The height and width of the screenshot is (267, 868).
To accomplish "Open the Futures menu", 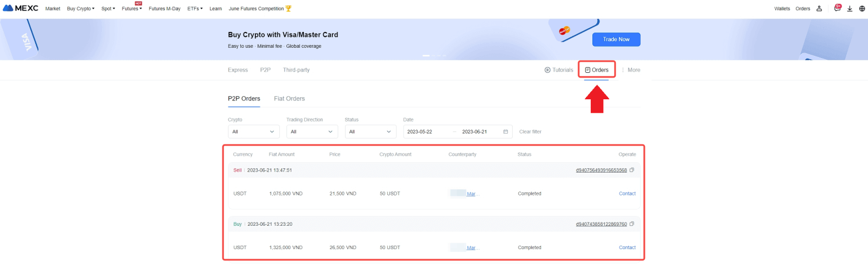I will coord(131,9).
